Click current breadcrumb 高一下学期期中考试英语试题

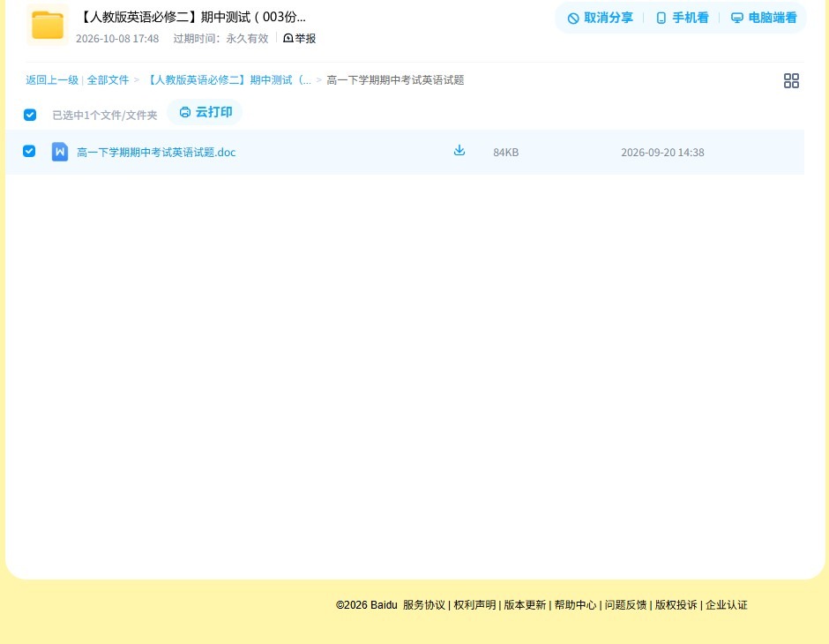[395, 80]
